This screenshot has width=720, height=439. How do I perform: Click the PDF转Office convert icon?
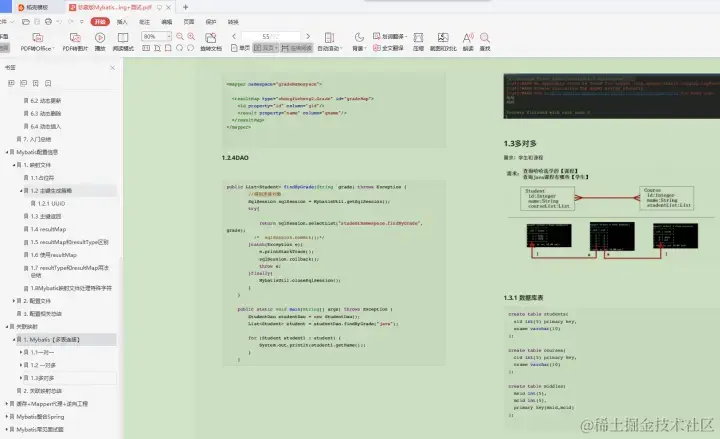pos(38,38)
